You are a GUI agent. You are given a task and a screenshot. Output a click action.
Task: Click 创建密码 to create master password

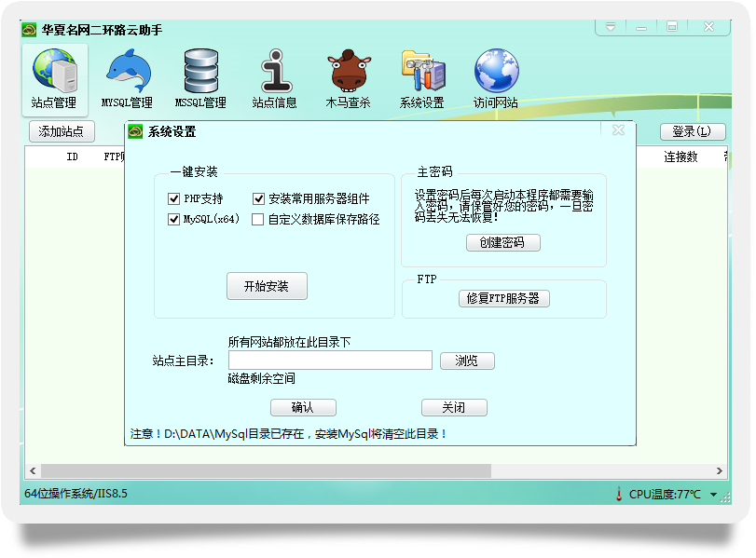click(502, 242)
